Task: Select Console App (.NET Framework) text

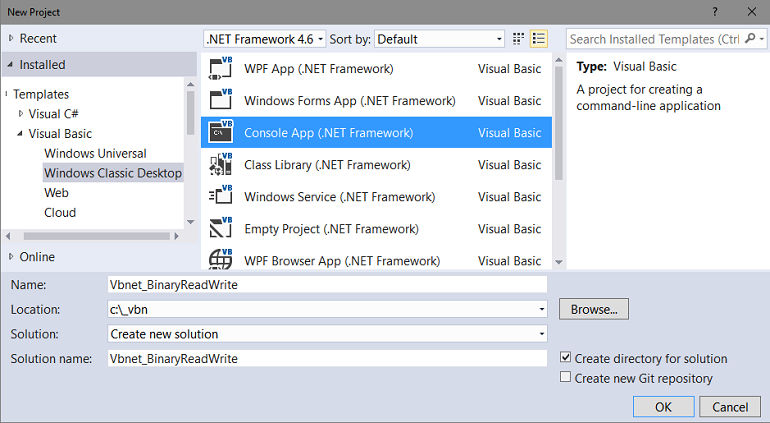Action: point(329,133)
